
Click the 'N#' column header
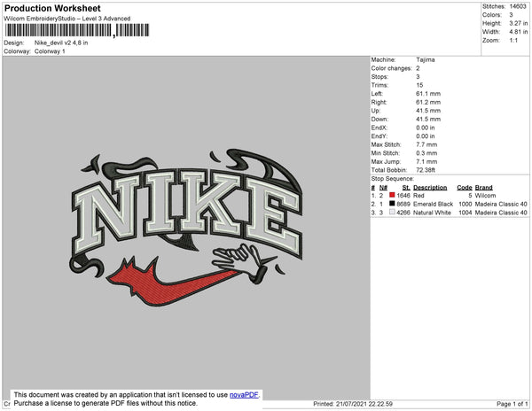383,188
